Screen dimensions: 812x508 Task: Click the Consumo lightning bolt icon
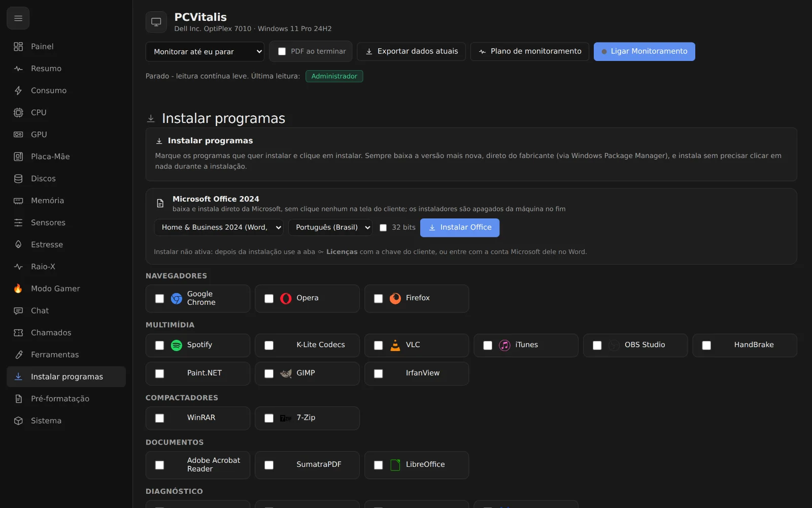[18, 90]
